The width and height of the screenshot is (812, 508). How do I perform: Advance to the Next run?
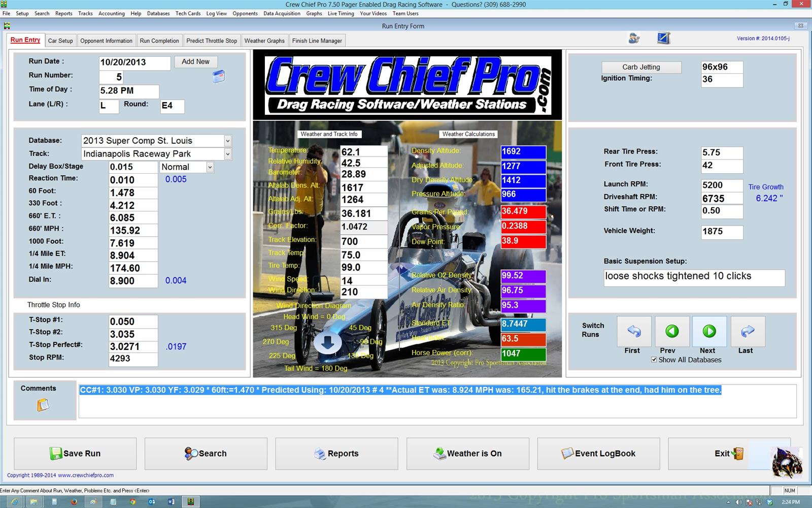709,332
